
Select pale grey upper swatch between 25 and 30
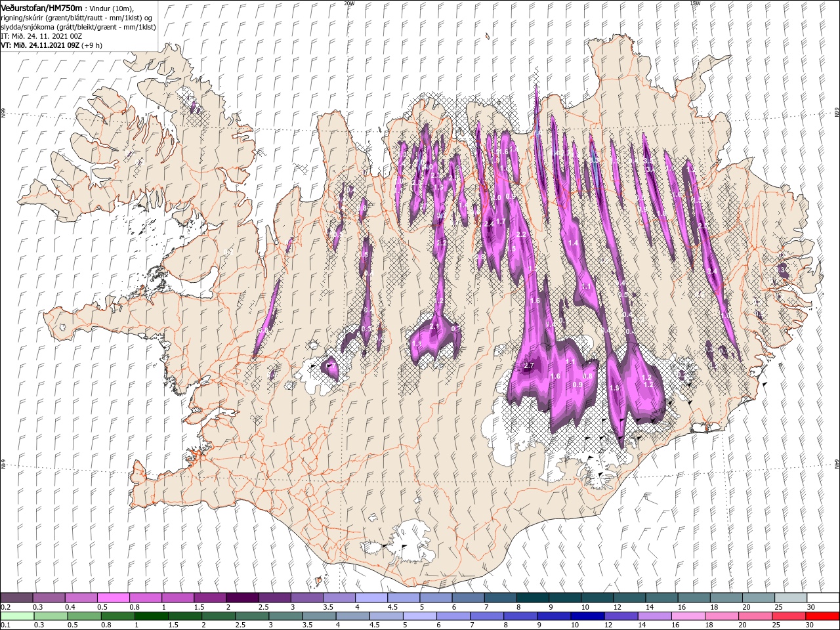click(x=791, y=597)
